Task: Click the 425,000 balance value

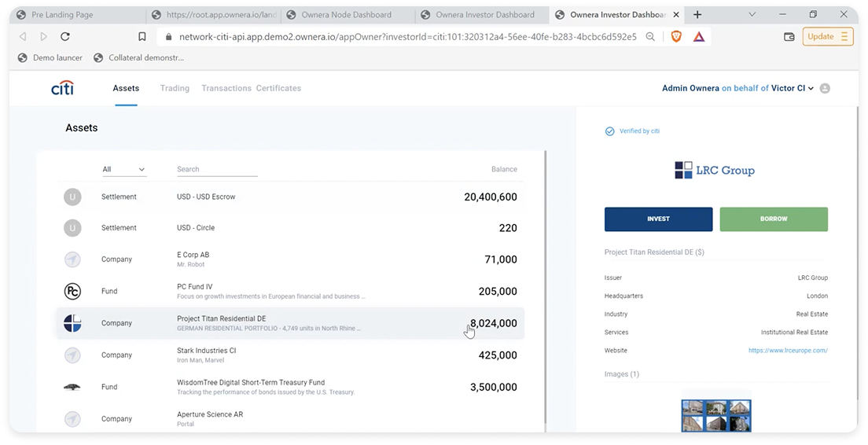Action: [498, 355]
